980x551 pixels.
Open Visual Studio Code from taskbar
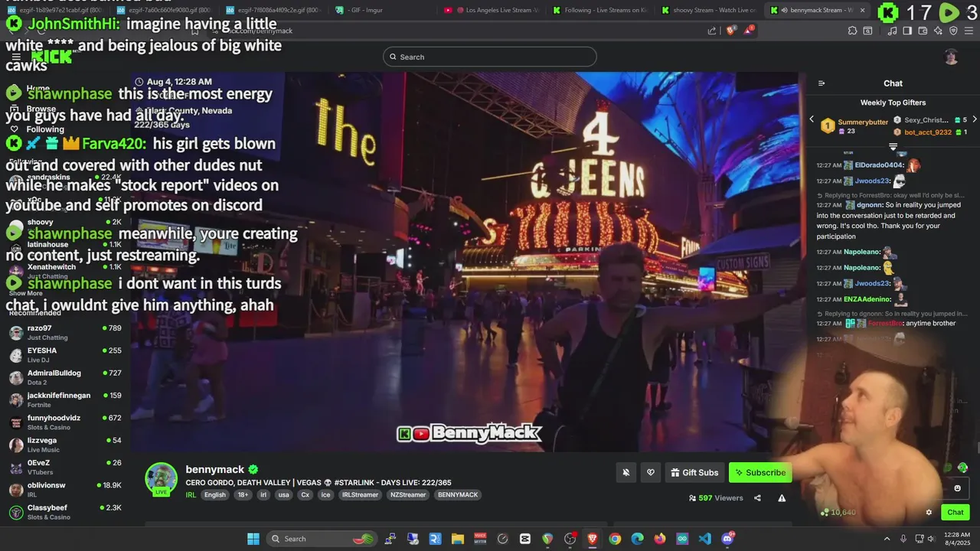[704, 539]
